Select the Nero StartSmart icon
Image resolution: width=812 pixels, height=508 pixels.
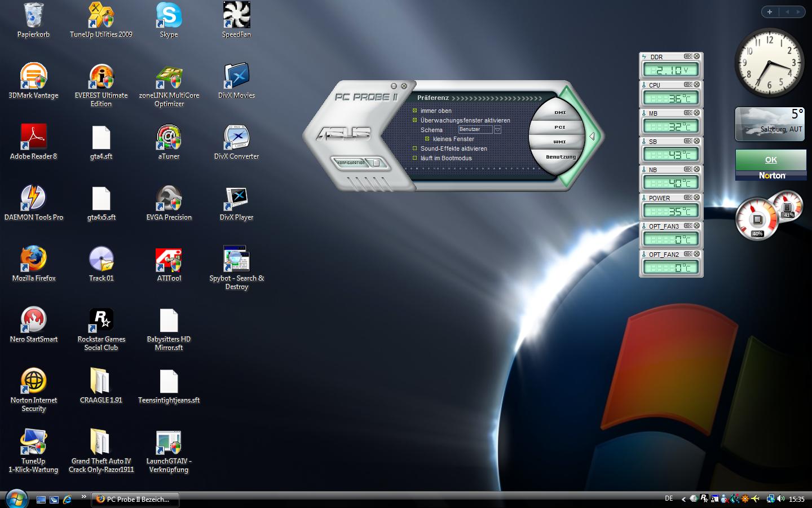pos(33,325)
